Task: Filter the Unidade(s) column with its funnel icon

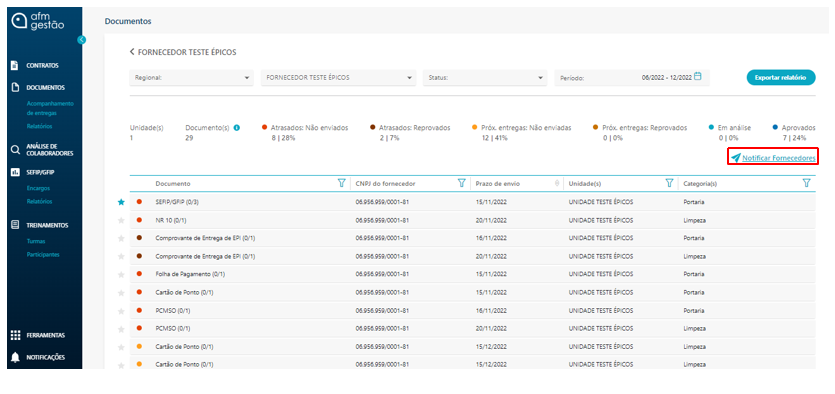Action: click(669, 183)
